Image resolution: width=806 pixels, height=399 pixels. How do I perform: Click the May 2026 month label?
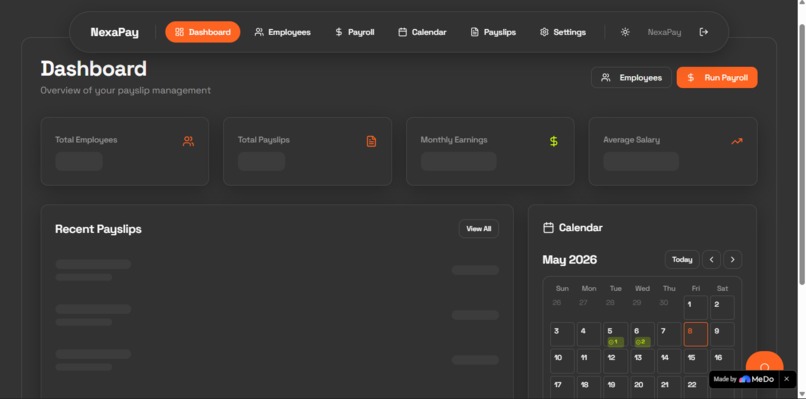[x=570, y=260]
